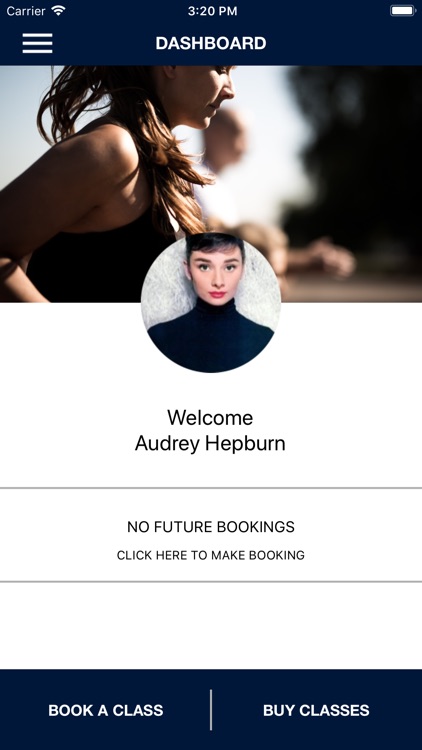Tap the battery indicator icon

pos(402,11)
